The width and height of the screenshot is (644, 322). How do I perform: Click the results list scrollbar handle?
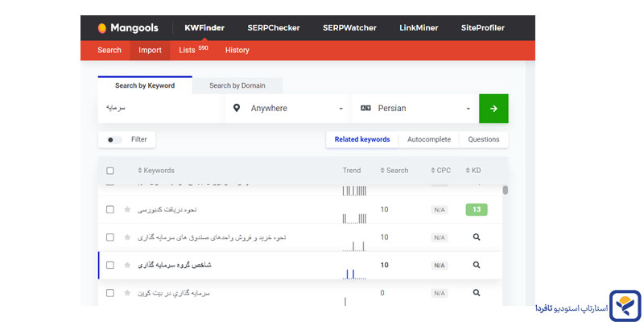(x=506, y=190)
